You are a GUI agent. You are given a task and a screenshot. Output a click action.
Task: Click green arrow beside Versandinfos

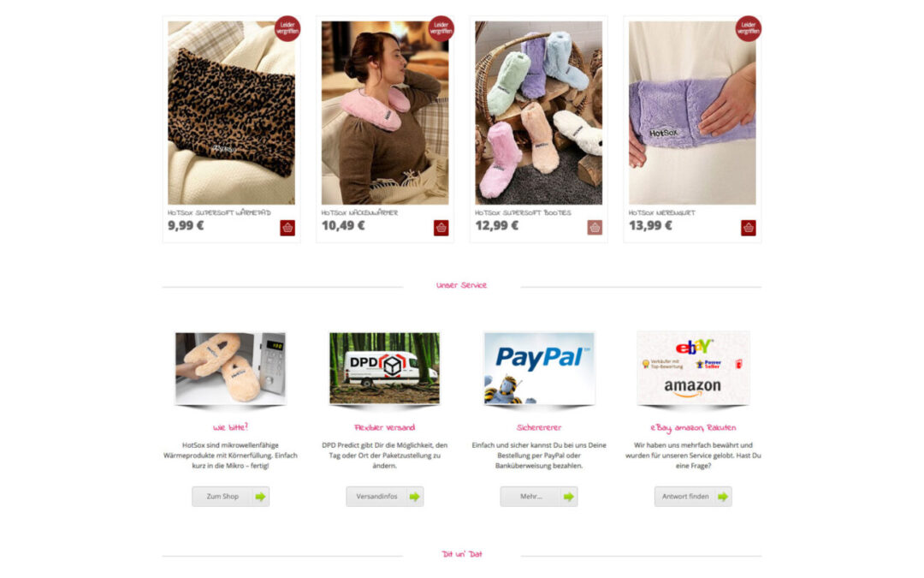(x=414, y=497)
